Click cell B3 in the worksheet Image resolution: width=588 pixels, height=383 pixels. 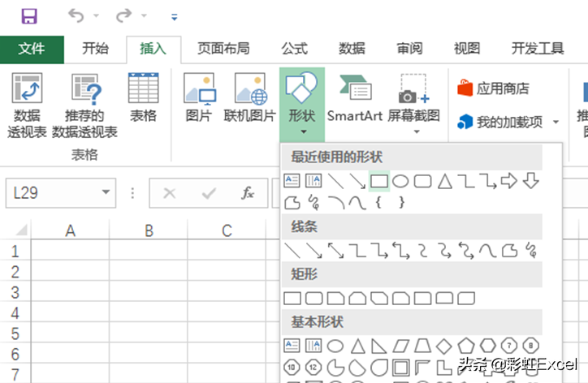tap(149, 292)
